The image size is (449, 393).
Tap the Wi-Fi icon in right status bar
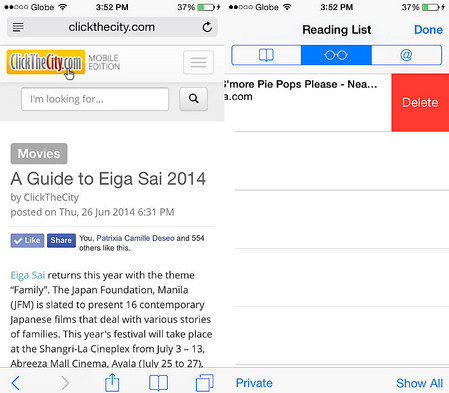(287, 7)
